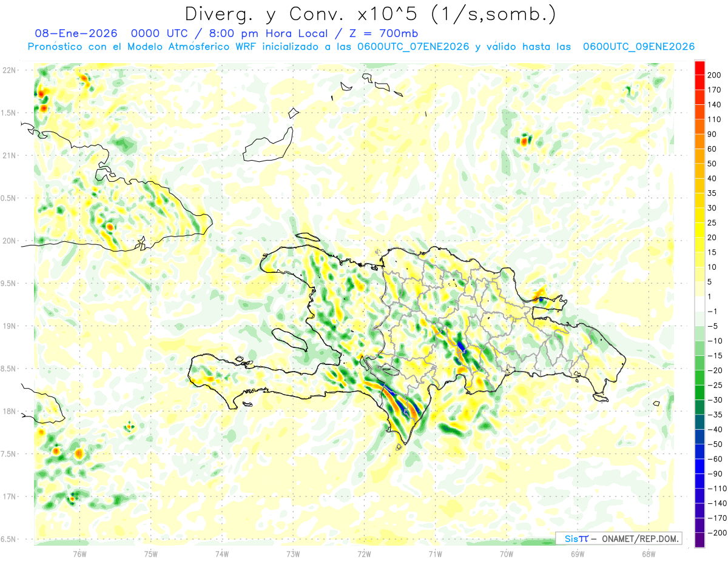Click the legend value '10'
This screenshot has width=728, height=562.
(713, 267)
